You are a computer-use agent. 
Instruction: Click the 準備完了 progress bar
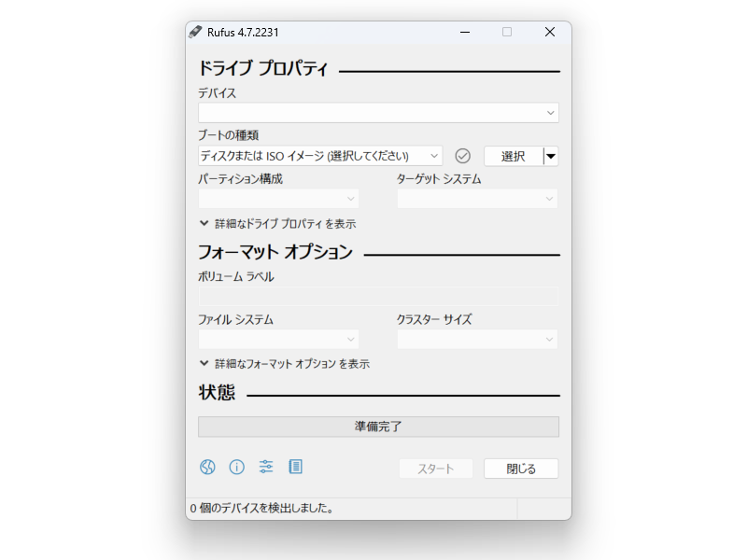(377, 426)
